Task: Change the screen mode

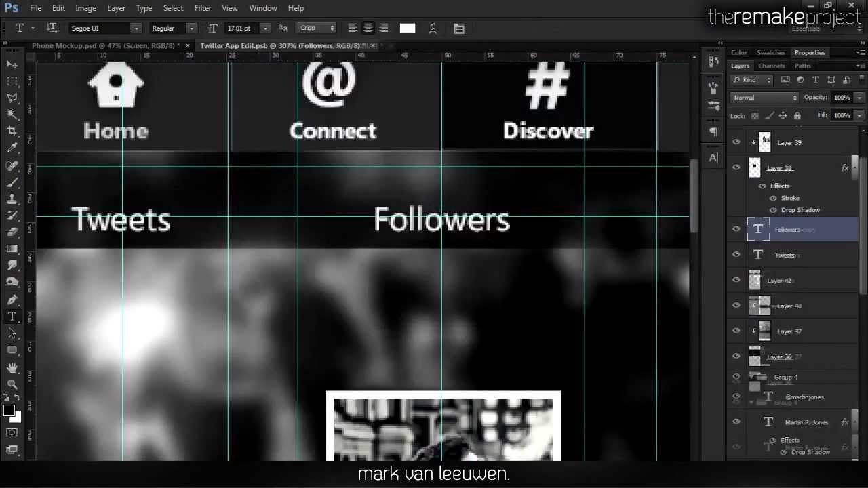Action: tap(12, 449)
